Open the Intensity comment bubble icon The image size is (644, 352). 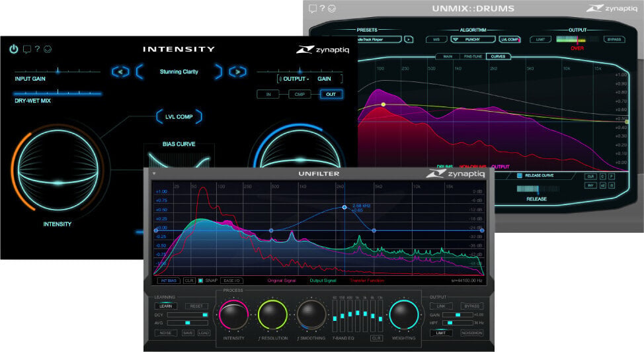point(26,50)
